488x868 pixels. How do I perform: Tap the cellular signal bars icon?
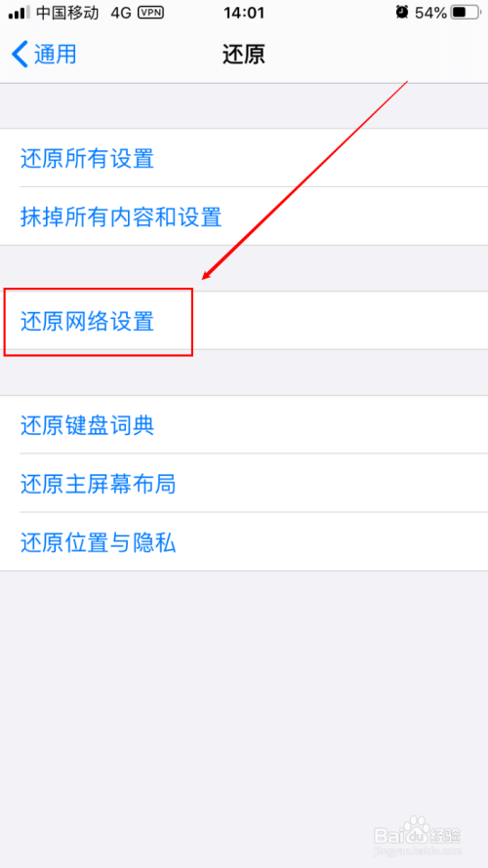[19, 12]
